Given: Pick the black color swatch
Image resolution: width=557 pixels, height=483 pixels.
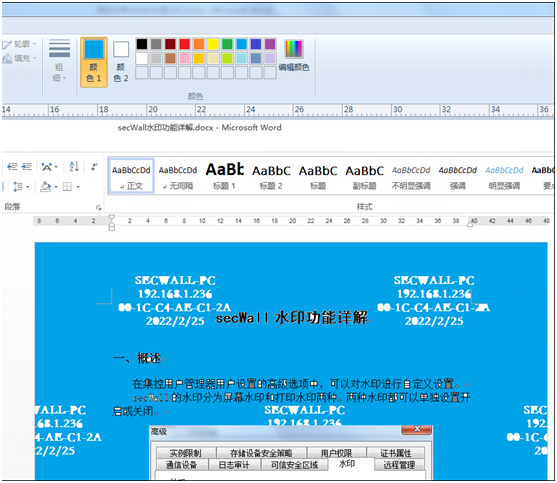Looking at the screenshot, I should (142, 44).
